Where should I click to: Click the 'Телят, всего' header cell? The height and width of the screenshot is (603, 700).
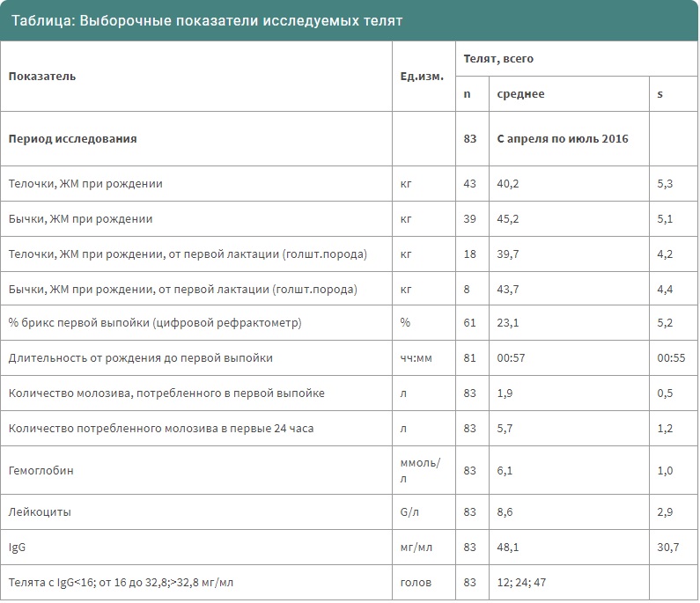point(498,59)
